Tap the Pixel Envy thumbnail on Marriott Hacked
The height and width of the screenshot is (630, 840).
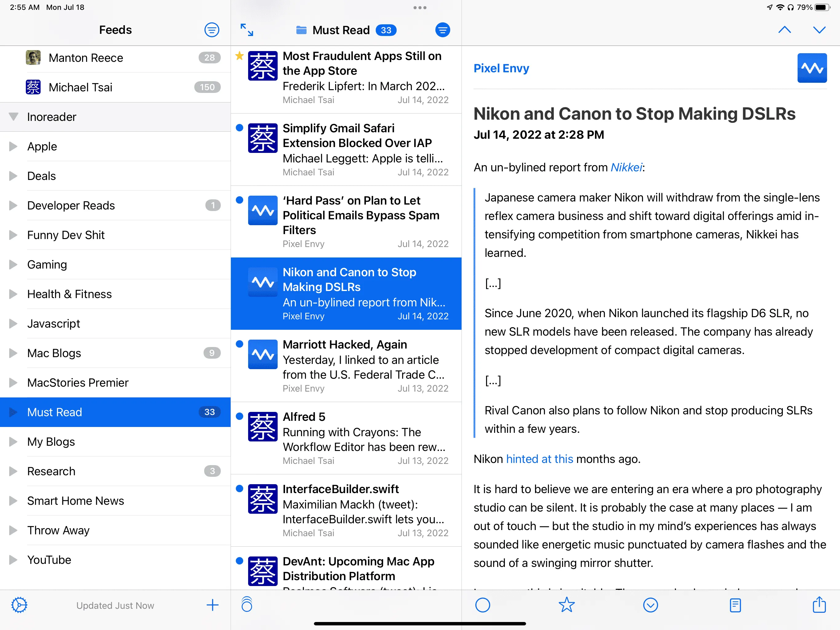pos(262,354)
